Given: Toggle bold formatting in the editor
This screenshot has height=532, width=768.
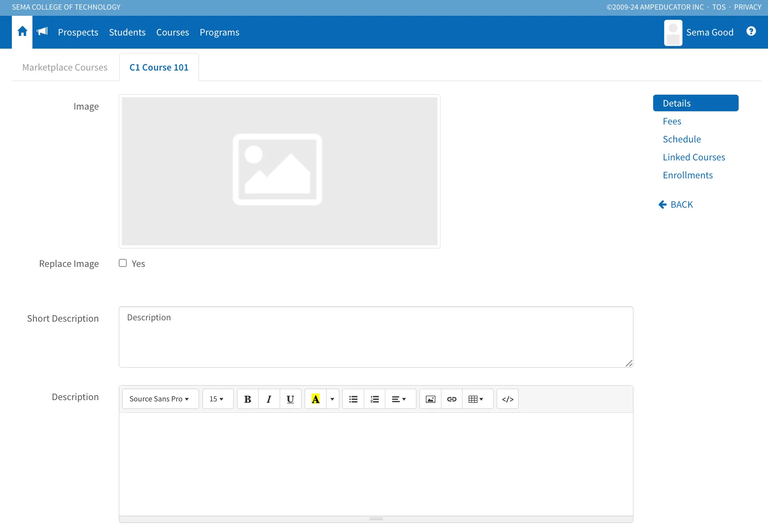Looking at the screenshot, I should point(248,399).
